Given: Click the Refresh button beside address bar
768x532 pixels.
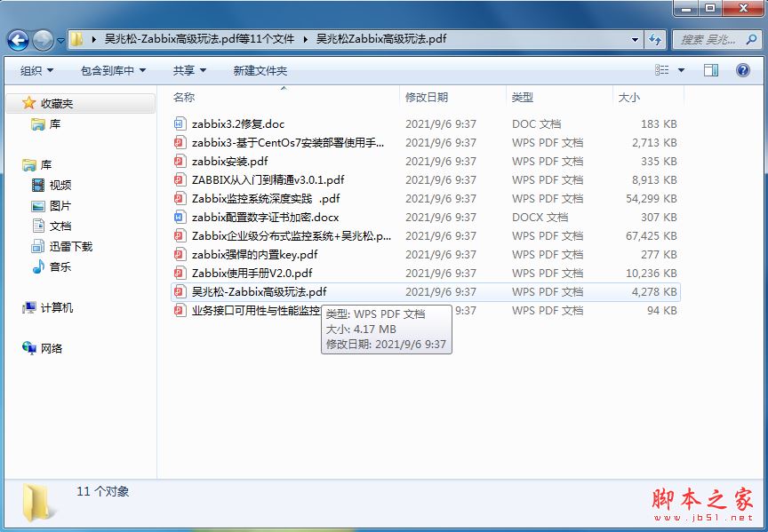Looking at the screenshot, I should coord(655,40).
